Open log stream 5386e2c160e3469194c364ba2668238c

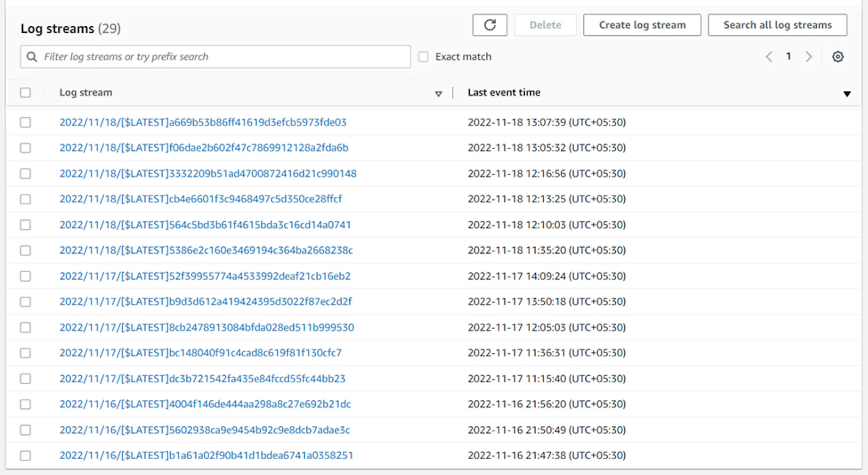[x=206, y=250]
